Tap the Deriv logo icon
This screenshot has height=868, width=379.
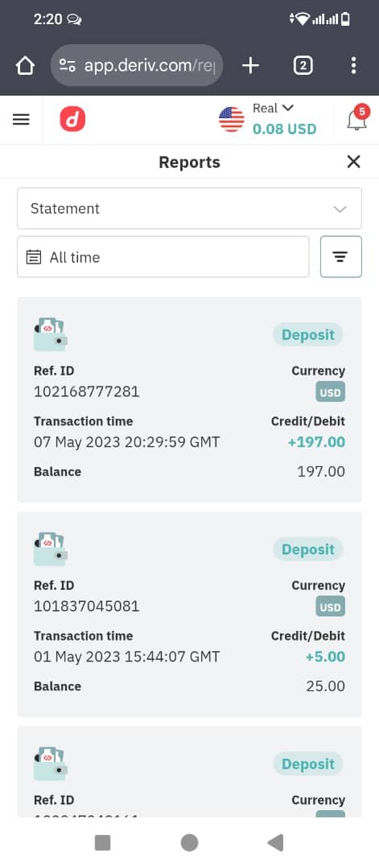72,120
